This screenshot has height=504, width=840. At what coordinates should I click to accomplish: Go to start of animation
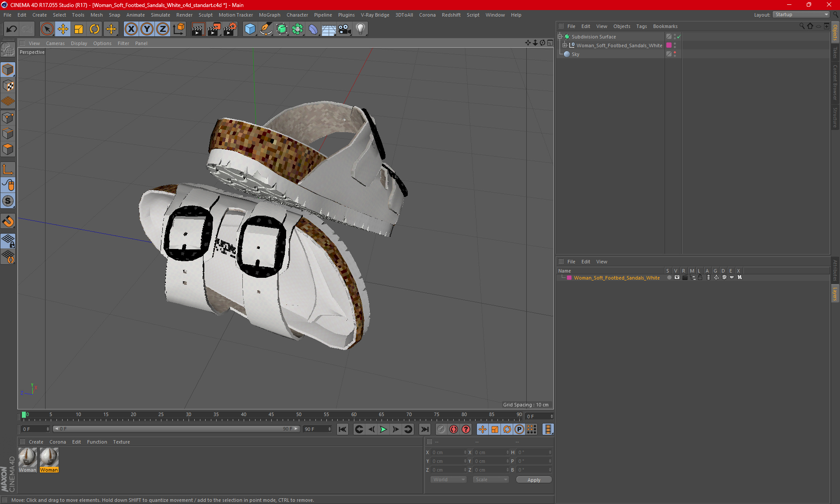[343, 429]
